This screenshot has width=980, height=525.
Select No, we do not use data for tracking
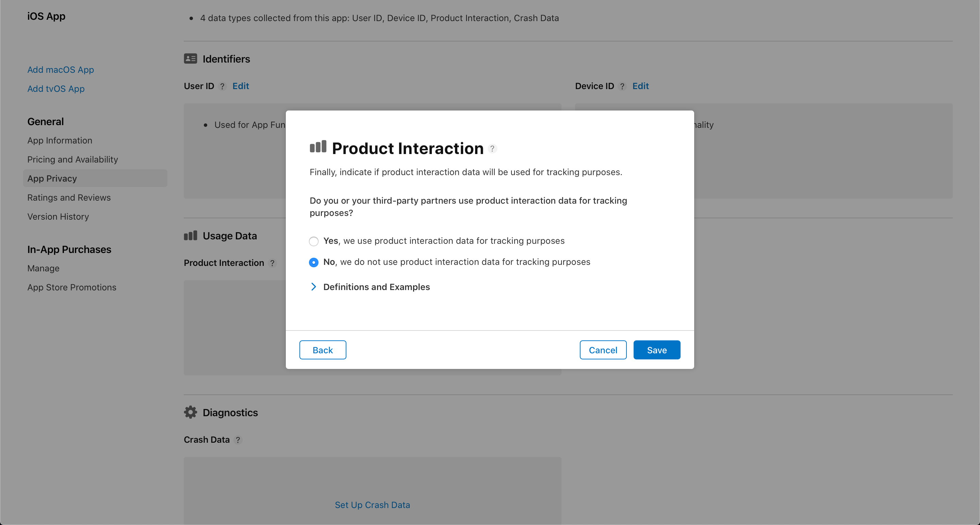click(314, 262)
